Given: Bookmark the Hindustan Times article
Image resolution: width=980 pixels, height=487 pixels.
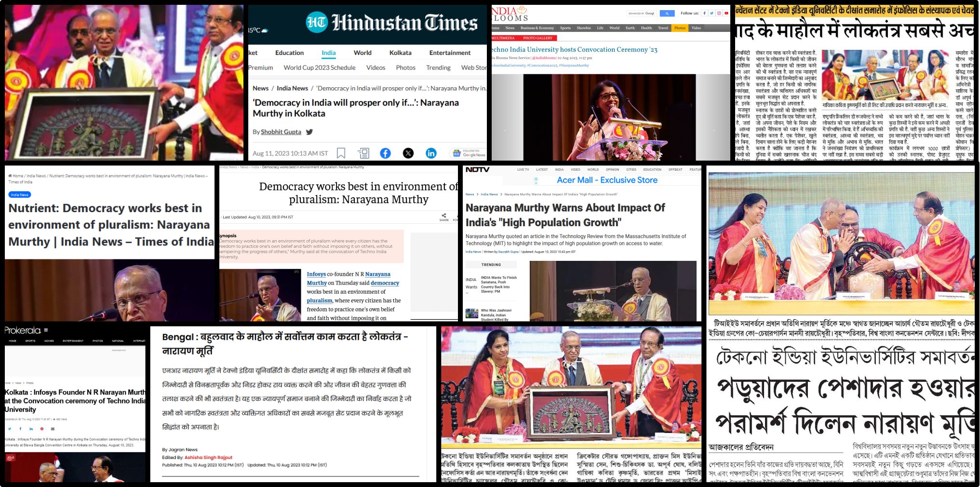Looking at the screenshot, I should [x=341, y=153].
